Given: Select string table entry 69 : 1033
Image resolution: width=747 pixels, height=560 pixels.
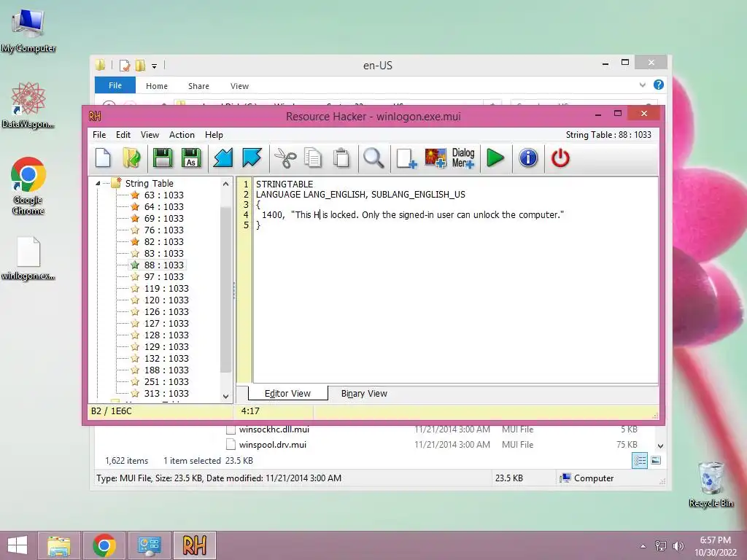Looking at the screenshot, I should pos(163,218).
